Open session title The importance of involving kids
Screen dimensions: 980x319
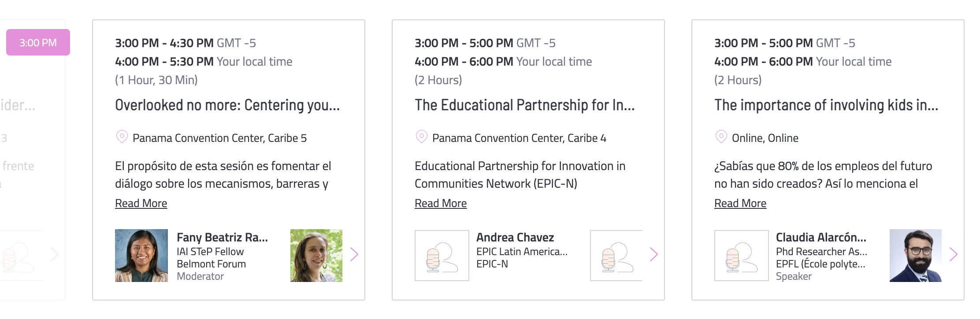point(826,105)
